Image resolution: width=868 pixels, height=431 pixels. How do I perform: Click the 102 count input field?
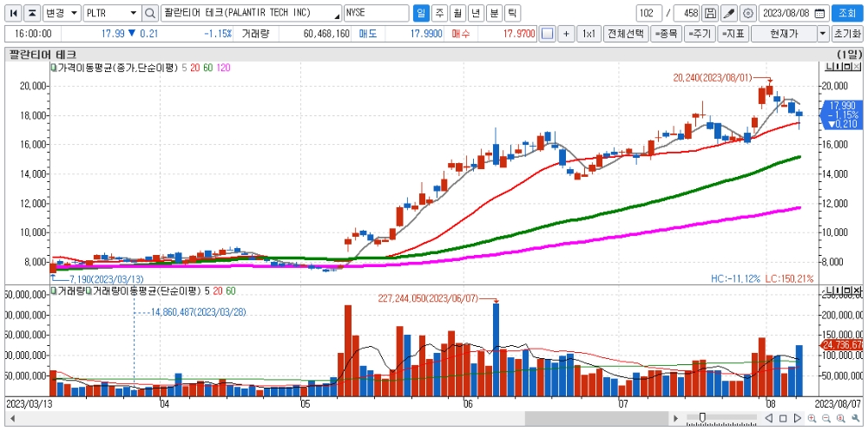pos(649,13)
